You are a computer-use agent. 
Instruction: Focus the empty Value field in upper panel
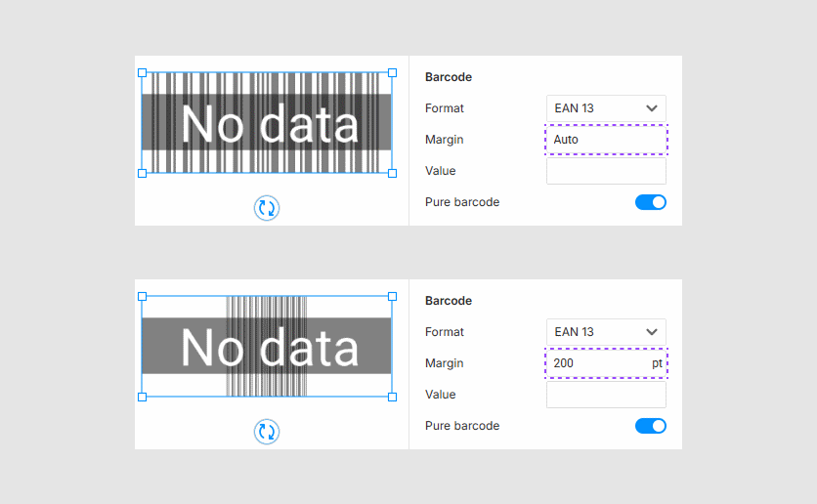(x=606, y=171)
